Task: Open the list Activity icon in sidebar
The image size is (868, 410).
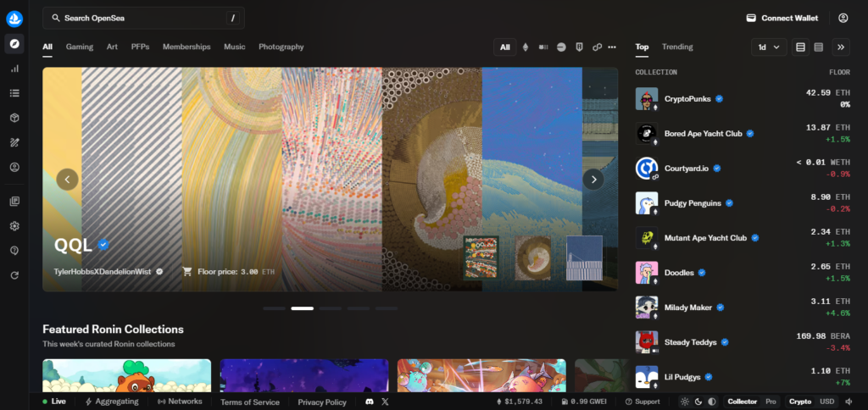Action: [x=14, y=93]
